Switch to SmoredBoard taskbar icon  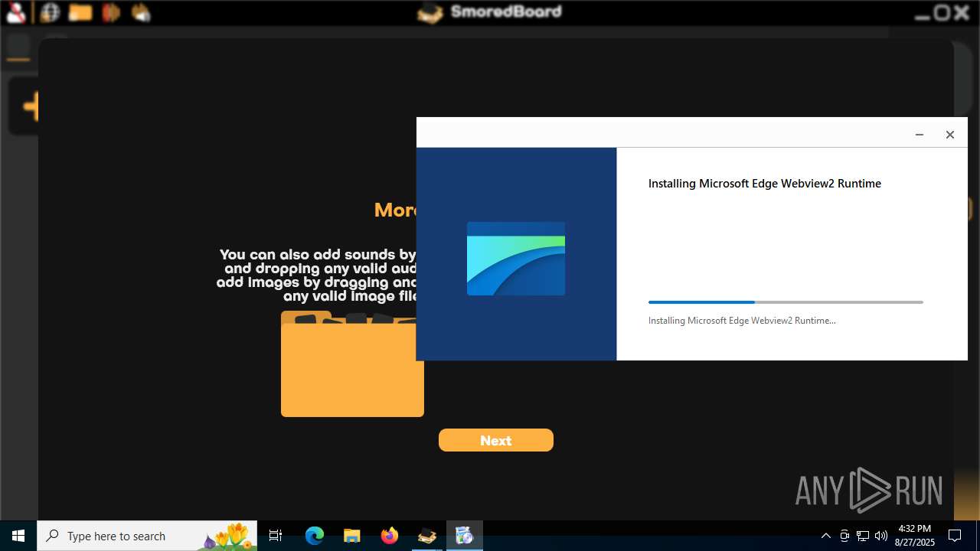pos(427,536)
